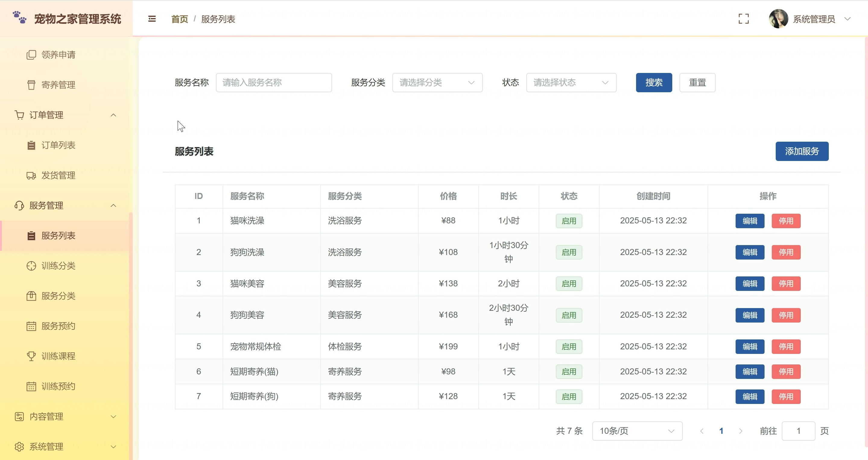Open the 服务分类 filter dropdown
The image size is (868, 460).
tap(437, 83)
